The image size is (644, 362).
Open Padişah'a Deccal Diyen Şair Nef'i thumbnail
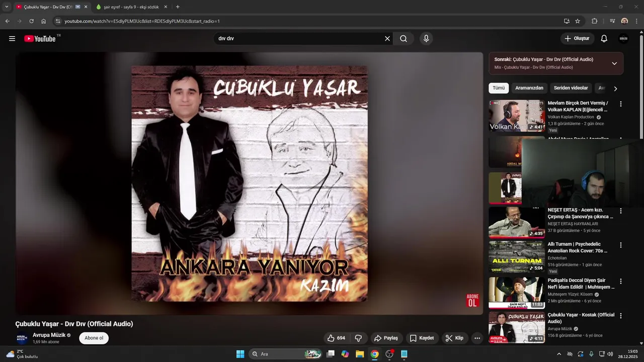click(517, 293)
